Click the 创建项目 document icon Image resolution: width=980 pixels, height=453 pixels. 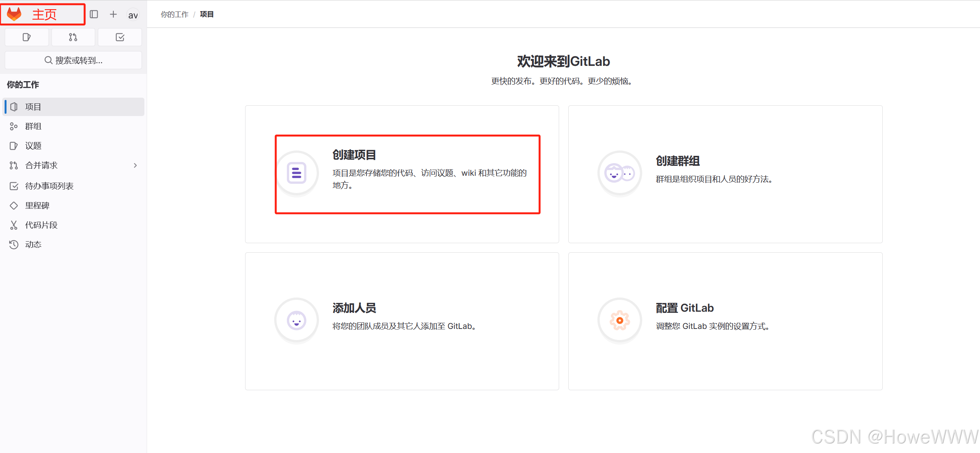pyautogui.click(x=296, y=173)
